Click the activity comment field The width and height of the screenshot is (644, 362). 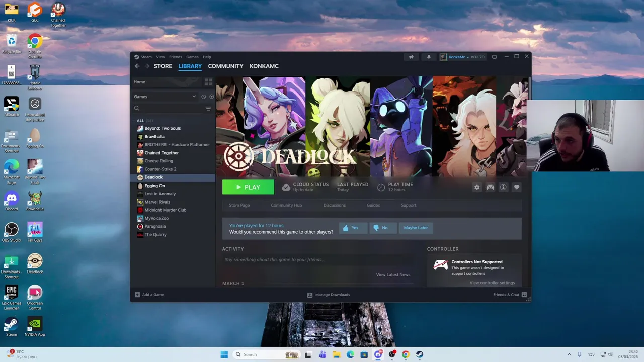click(319, 260)
